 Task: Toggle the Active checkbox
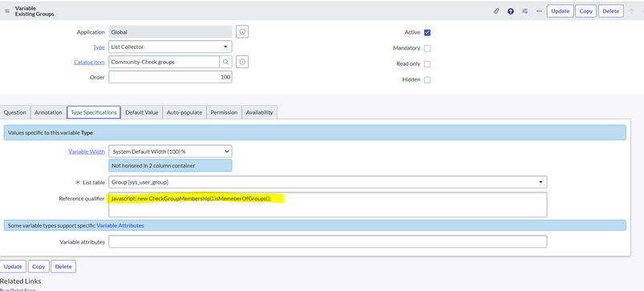tap(427, 32)
